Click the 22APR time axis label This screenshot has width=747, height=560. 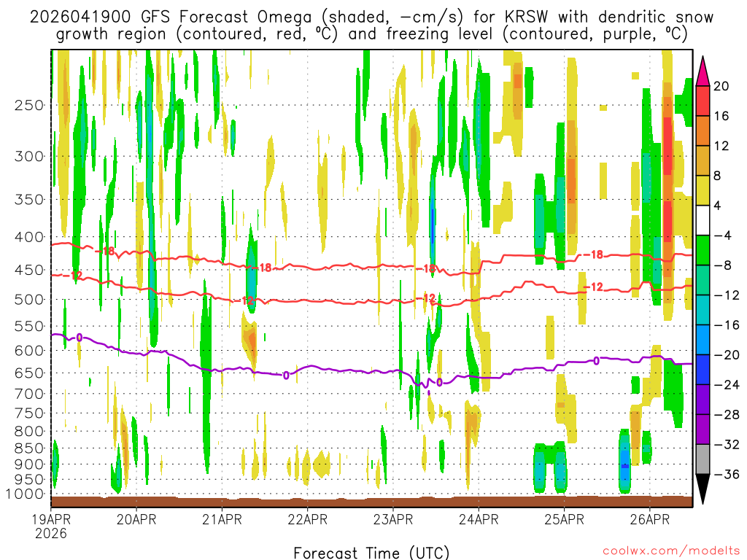(x=307, y=519)
